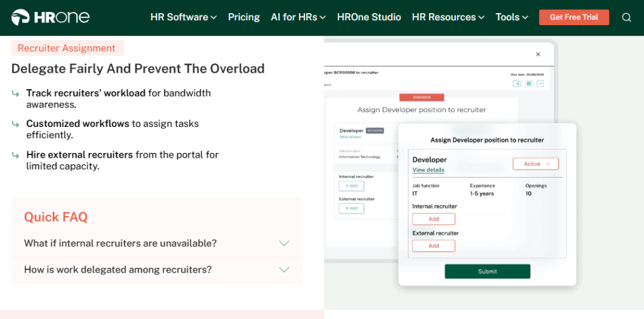The width and height of the screenshot is (644, 319).
Task: Click the three-dots more icon under due date
Action: coord(540,84)
